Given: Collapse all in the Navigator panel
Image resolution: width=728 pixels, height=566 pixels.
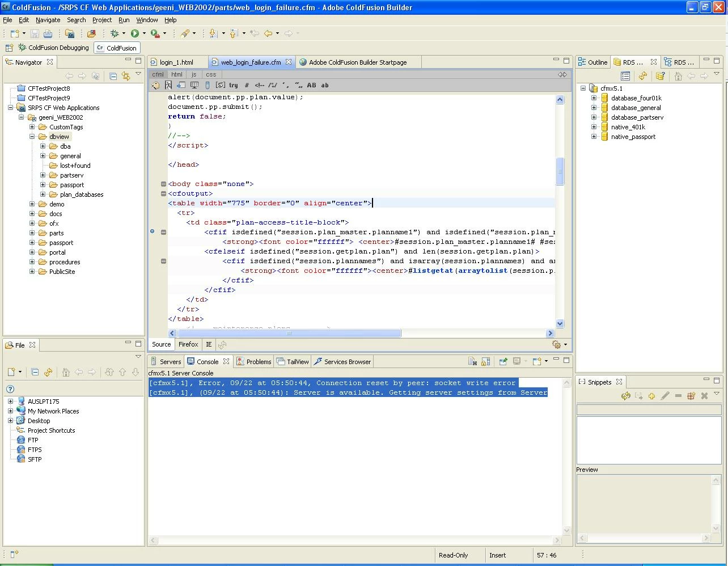Looking at the screenshot, I should tap(113, 76).
